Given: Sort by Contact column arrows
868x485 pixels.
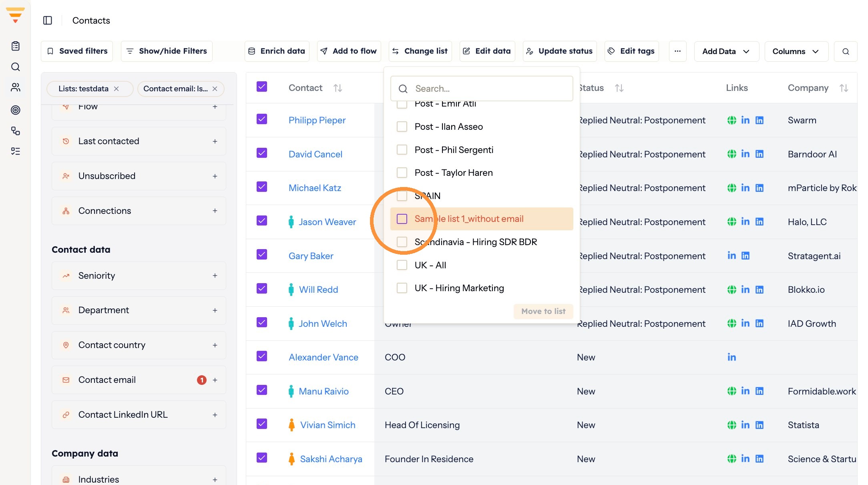Looking at the screenshot, I should (338, 88).
